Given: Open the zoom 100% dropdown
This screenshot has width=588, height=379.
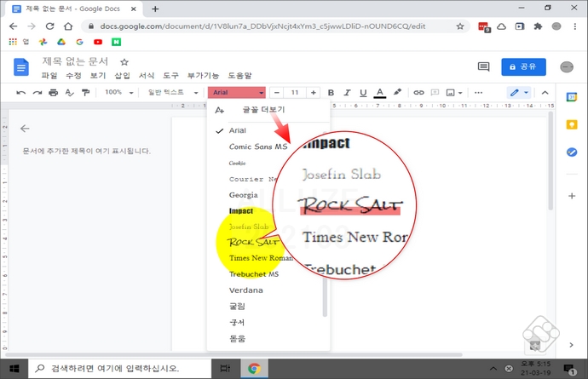Looking at the screenshot, I should point(118,92).
